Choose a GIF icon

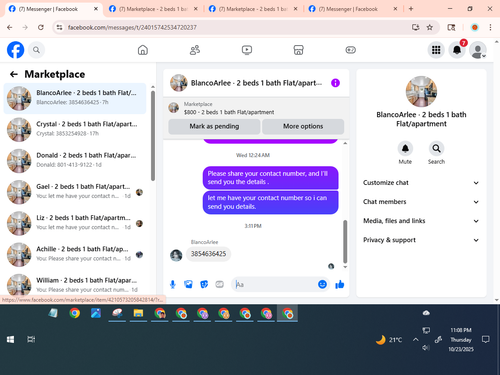click(x=219, y=284)
